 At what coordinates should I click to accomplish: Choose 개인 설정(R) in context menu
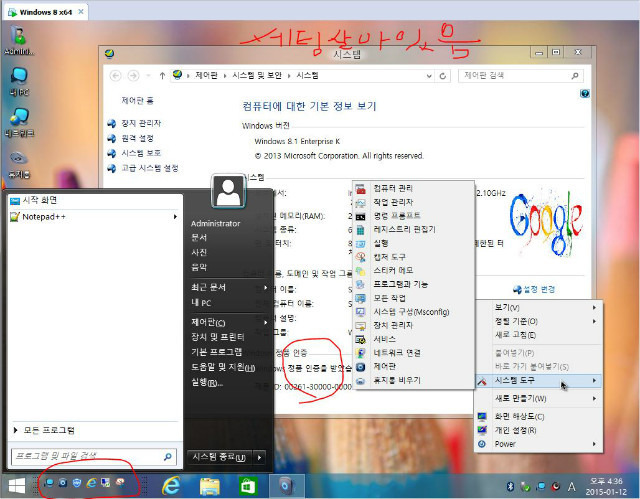(538, 430)
